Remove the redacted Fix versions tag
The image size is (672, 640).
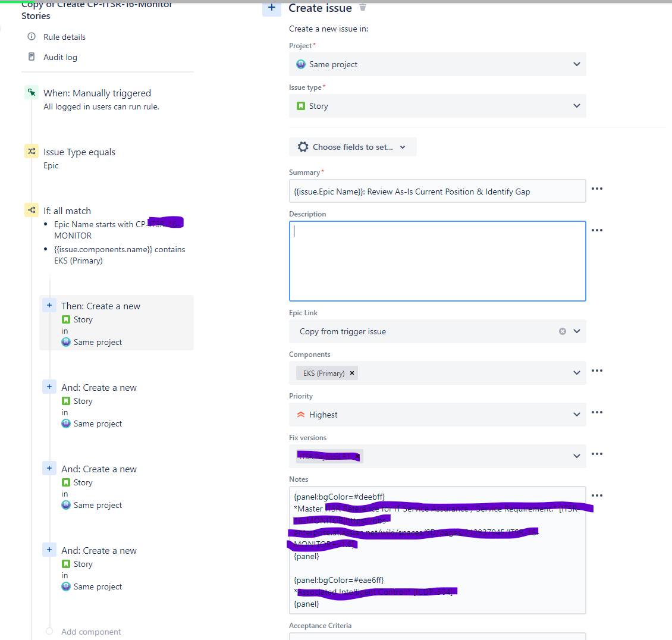pos(357,457)
